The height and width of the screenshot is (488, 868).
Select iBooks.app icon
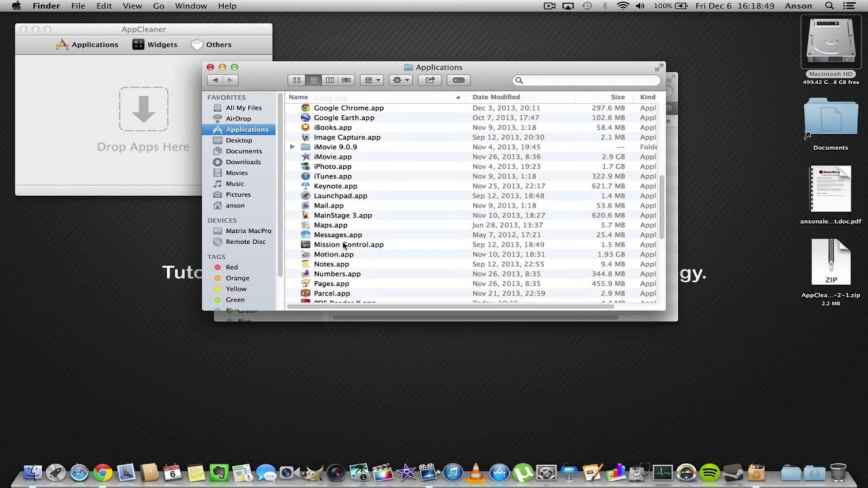coord(305,127)
